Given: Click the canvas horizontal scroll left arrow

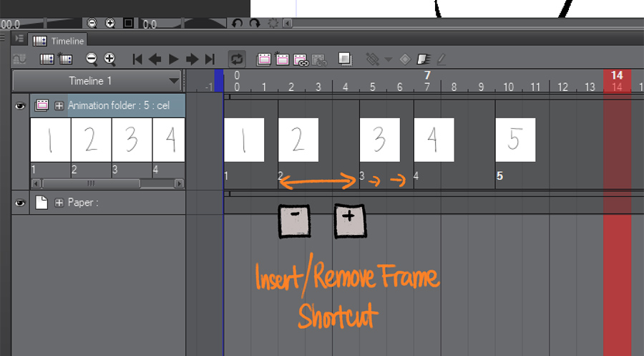Looking at the screenshot, I should [x=288, y=24].
